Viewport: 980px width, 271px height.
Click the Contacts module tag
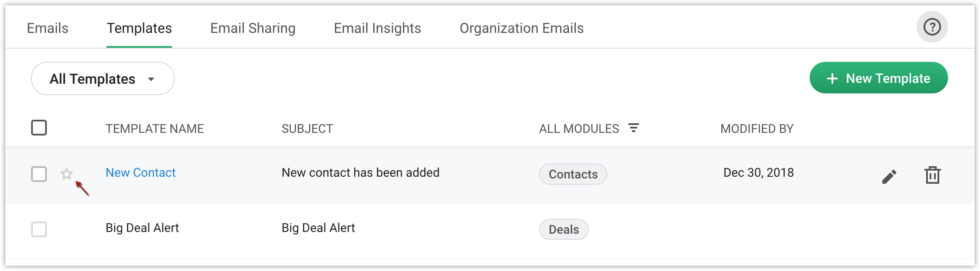[573, 175]
